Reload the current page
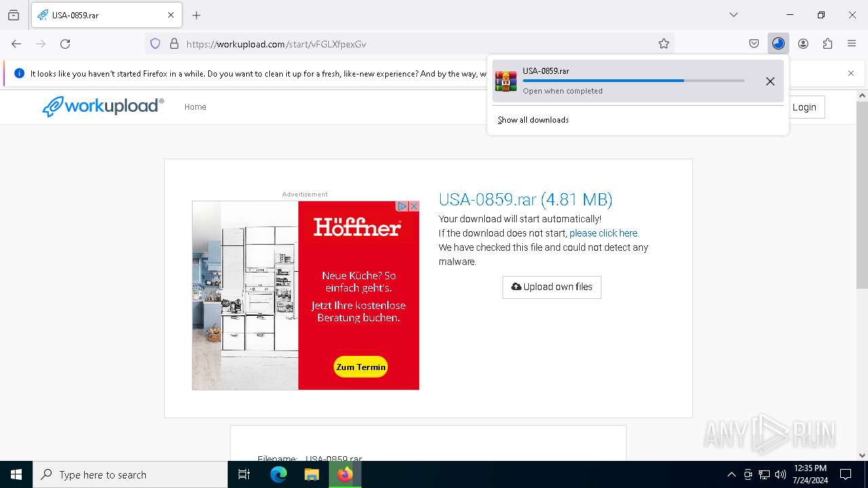The width and height of the screenshot is (868, 488). [x=65, y=43]
